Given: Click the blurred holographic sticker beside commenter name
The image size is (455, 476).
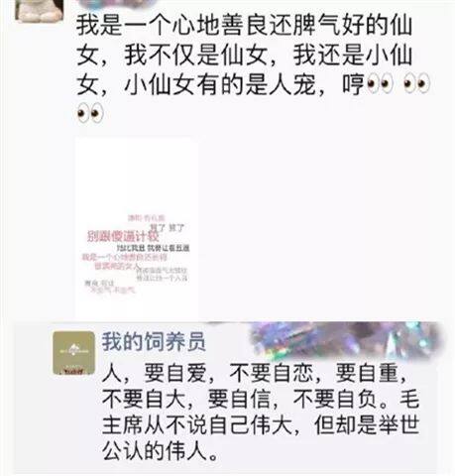Looking at the screenshot, I should (346, 340).
